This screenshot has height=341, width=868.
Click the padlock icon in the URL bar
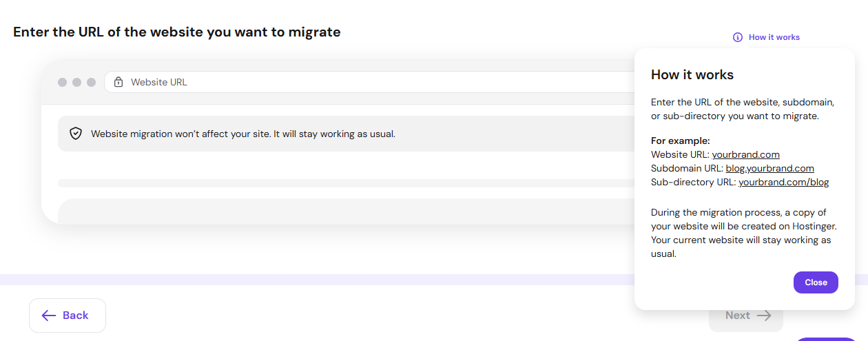point(118,82)
